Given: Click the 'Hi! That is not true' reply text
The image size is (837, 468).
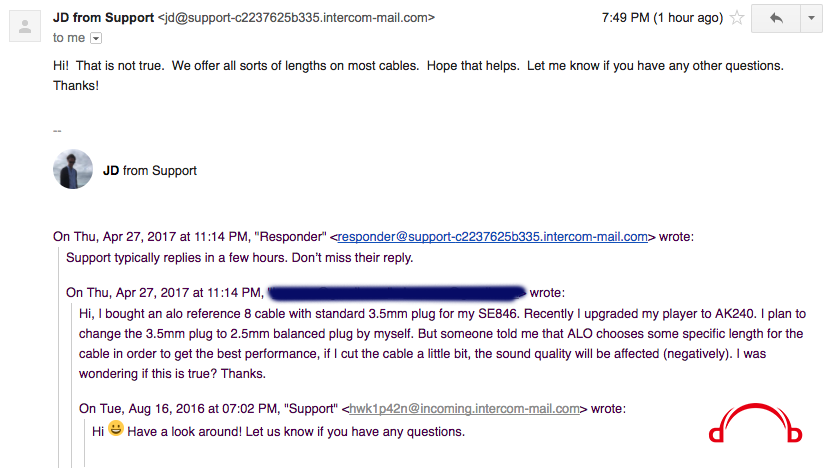Looking at the screenshot, I should click(x=418, y=75).
